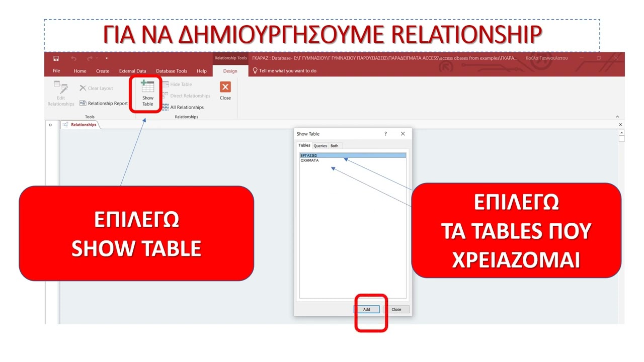Open the Relationship Report tool
The image size is (644, 362).
point(104,103)
